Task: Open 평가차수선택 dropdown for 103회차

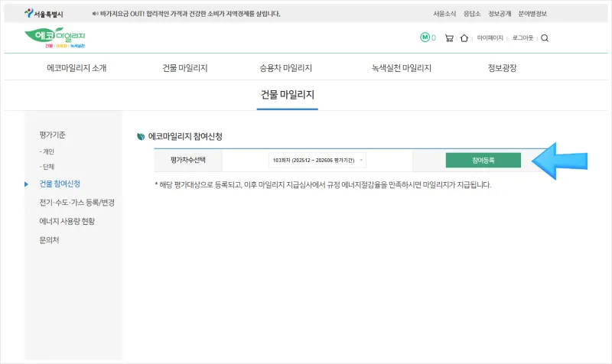Action: [x=317, y=160]
